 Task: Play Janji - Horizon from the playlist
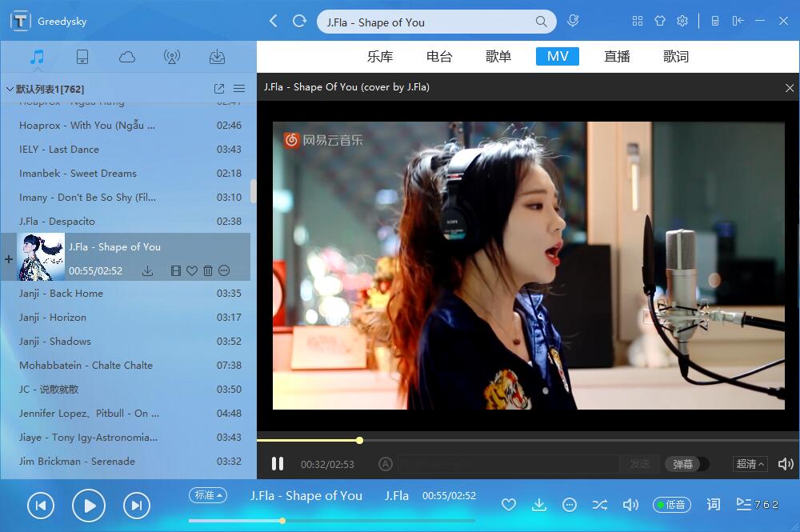coord(53,318)
